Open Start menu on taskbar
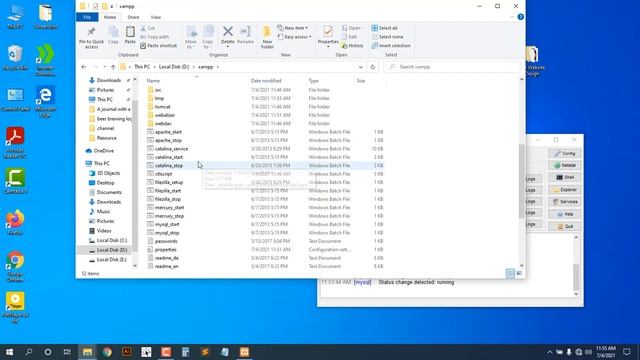The image size is (640, 360). point(9,352)
